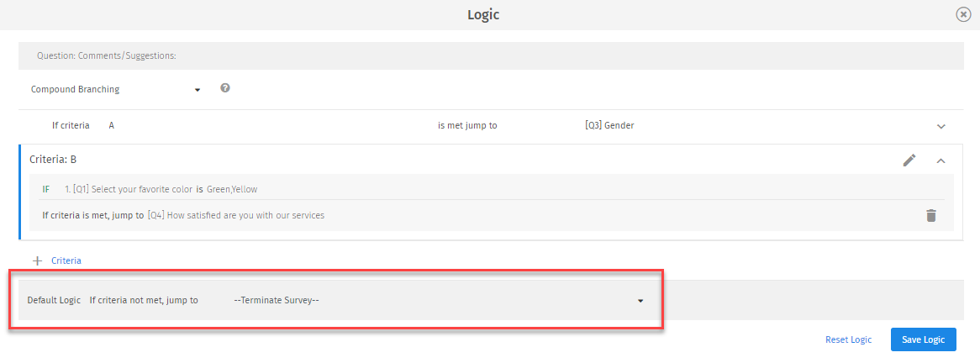Click the Green,Yellow answer value

coord(232,189)
